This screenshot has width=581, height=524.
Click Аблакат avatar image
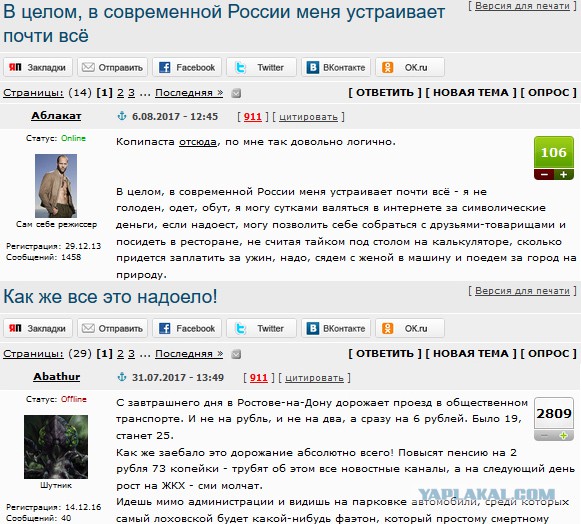point(56,186)
